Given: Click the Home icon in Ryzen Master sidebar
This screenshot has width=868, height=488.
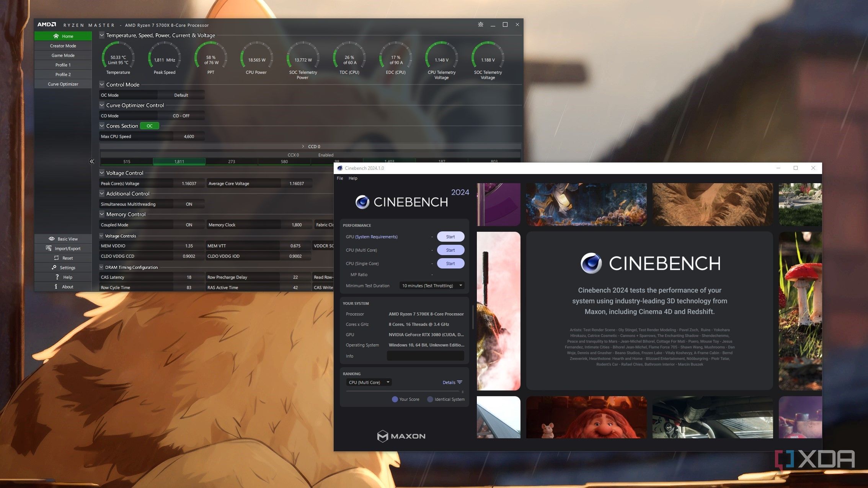Looking at the screenshot, I should click(56, 36).
